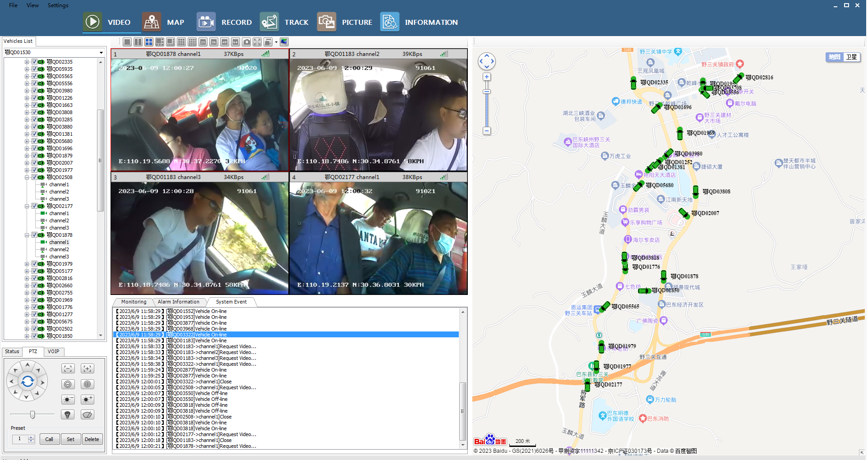This screenshot has width=868, height=460.
Task: Click the PTZ speed slider handle
Action: [32, 414]
